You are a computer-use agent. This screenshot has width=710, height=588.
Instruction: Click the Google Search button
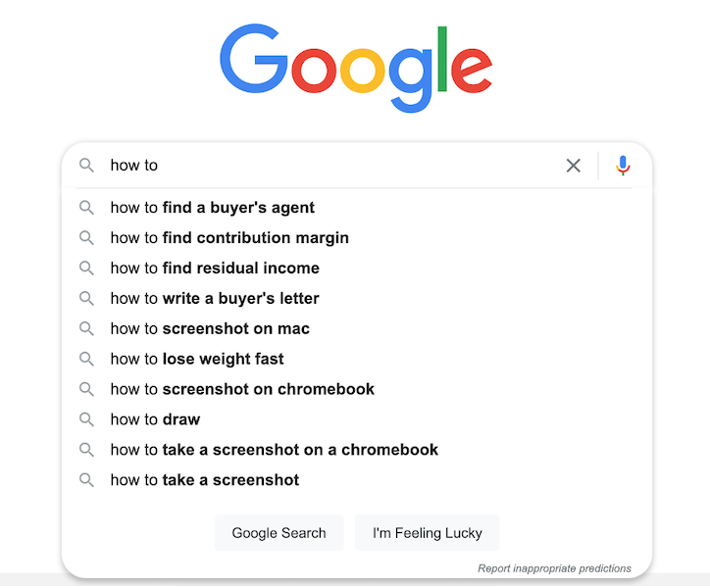pos(279,533)
